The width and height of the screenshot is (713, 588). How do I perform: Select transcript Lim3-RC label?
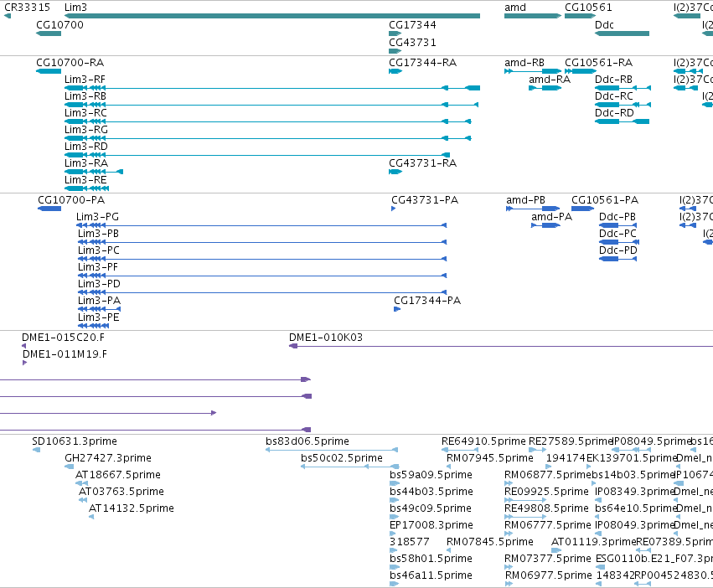point(86,113)
